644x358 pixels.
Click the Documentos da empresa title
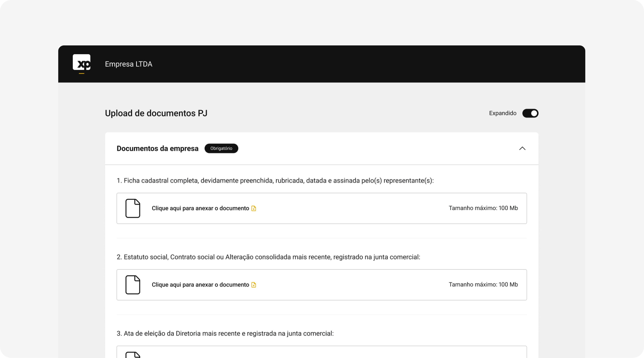coord(157,149)
